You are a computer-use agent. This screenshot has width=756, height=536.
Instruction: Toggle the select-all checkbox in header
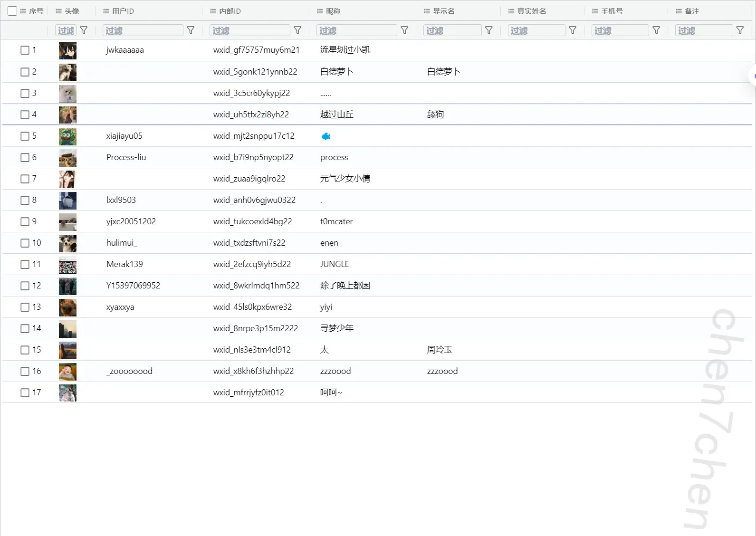tap(12, 11)
